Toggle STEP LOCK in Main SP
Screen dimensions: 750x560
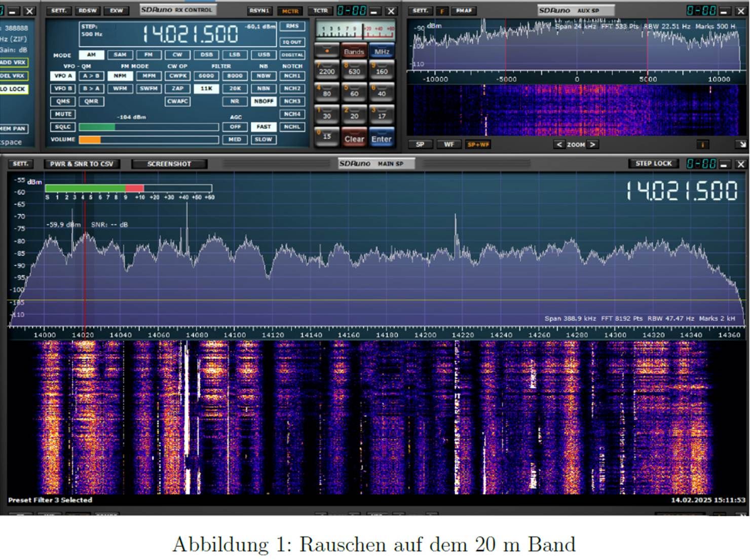653,164
